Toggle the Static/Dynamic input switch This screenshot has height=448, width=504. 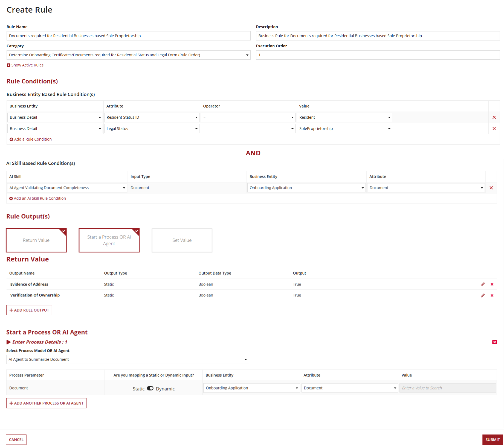click(x=150, y=388)
